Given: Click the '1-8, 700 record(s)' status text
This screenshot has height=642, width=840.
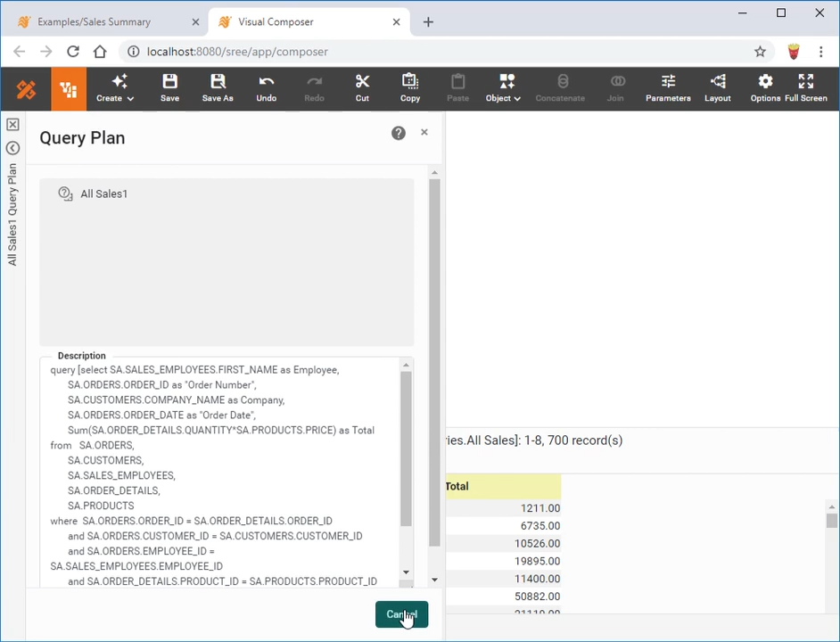Looking at the screenshot, I should 573,440.
